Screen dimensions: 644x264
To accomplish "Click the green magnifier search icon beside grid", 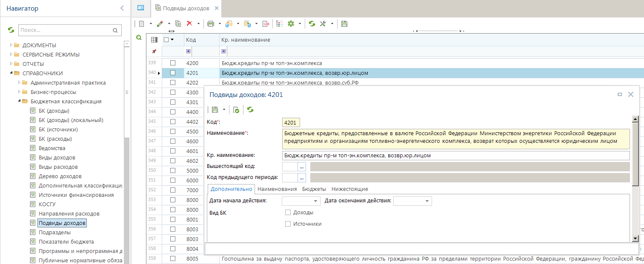I will pos(139,38).
